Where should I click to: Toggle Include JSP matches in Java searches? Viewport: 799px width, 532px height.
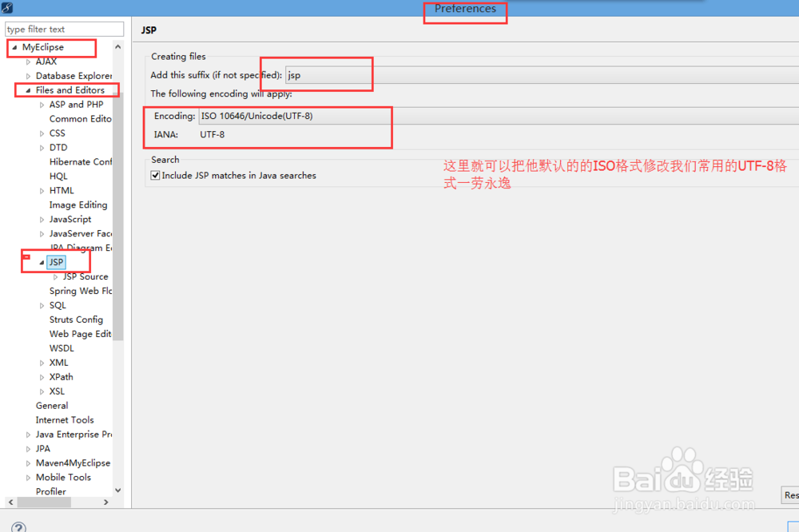156,175
